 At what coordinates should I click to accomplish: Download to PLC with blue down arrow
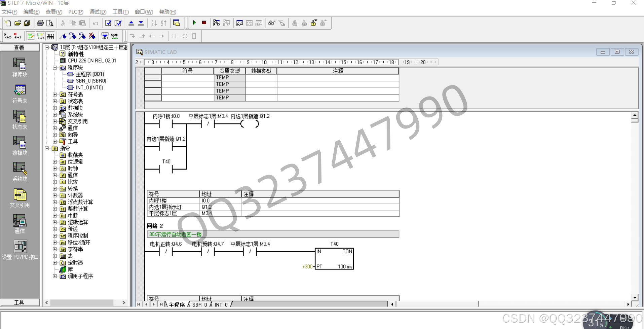click(141, 23)
